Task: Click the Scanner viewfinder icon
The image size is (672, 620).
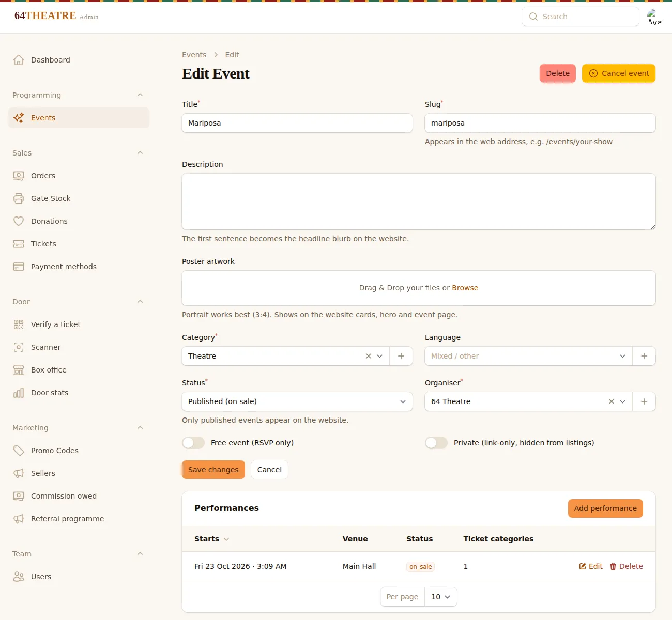Action: click(19, 347)
